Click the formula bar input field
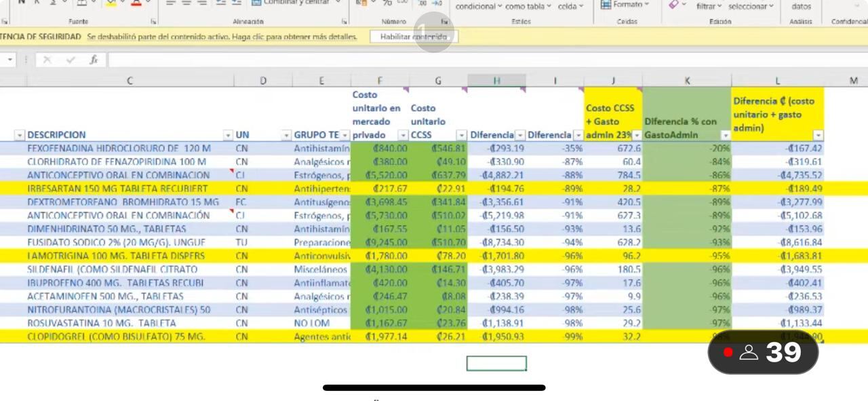This screenshot has height=401, width=868. click(x=475, y=60)
